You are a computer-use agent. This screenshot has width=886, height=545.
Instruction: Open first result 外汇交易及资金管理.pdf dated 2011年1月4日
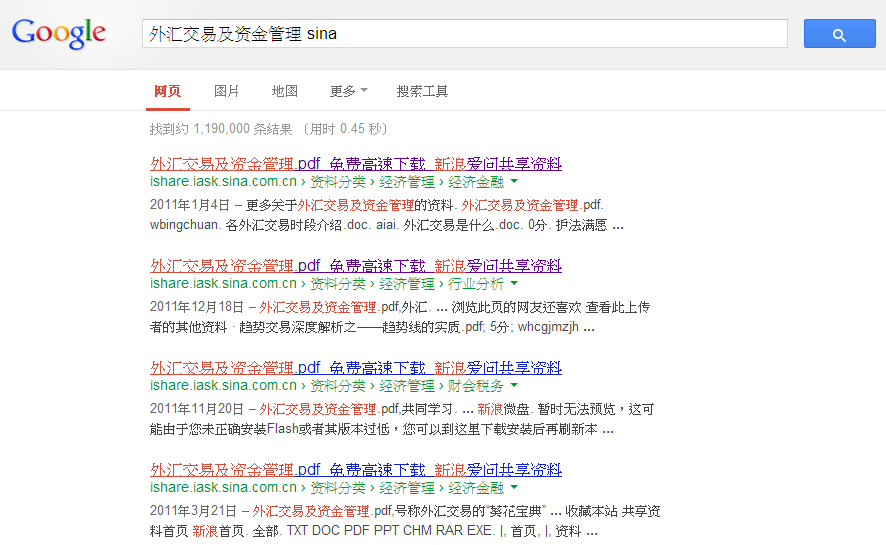355,164
